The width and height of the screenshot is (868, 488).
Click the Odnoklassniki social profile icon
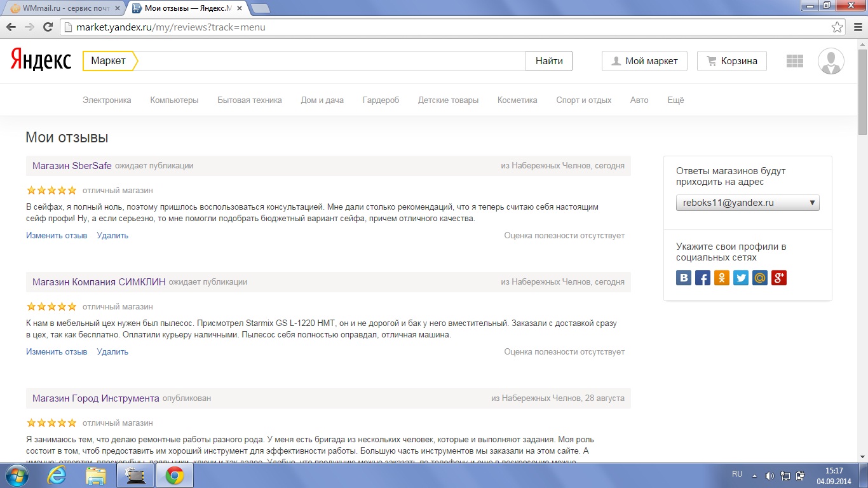[x=722, y=278]
